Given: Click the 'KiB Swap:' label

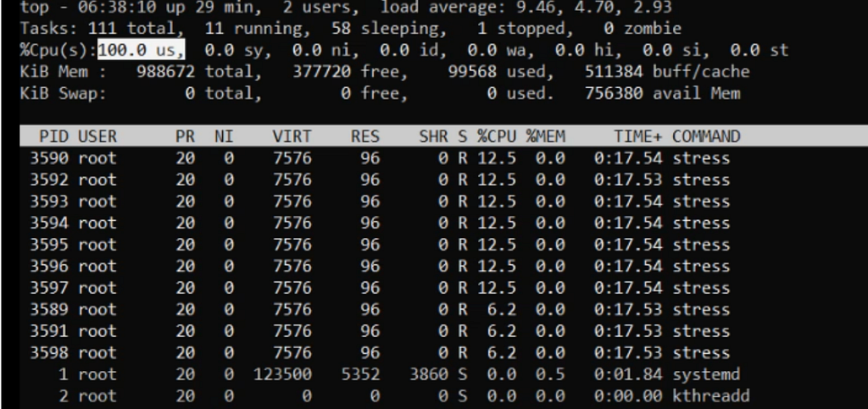Looking at the screenshot, I should point(63,93).
